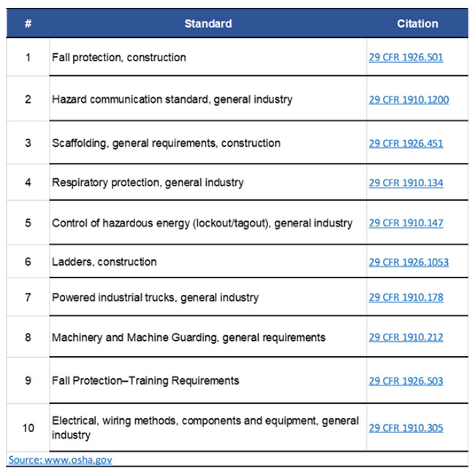Select the "Powered industrial trucks" standard cell
The width and height of the screenshot is (475, 476).
pyautogui.click(x=155, y=298)
